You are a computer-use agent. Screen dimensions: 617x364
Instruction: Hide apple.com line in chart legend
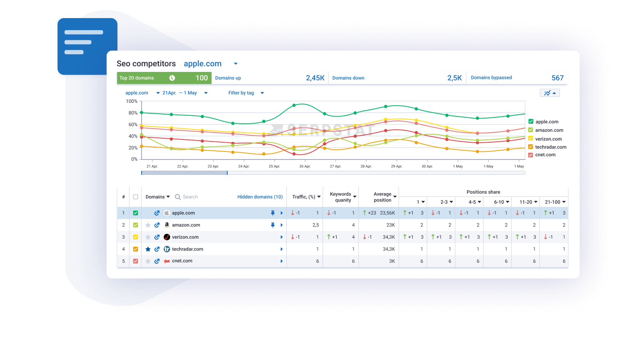tap(531, 121)
